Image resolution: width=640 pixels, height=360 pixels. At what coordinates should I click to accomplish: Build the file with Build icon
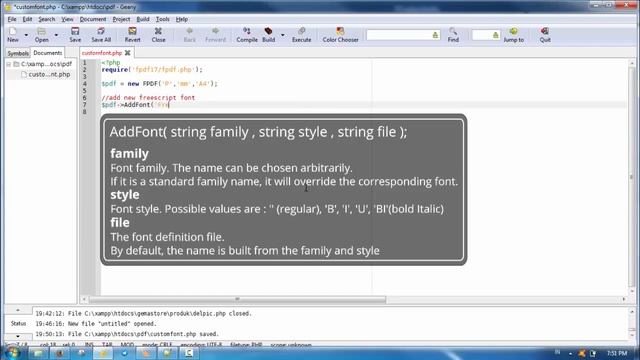(269, 35)
